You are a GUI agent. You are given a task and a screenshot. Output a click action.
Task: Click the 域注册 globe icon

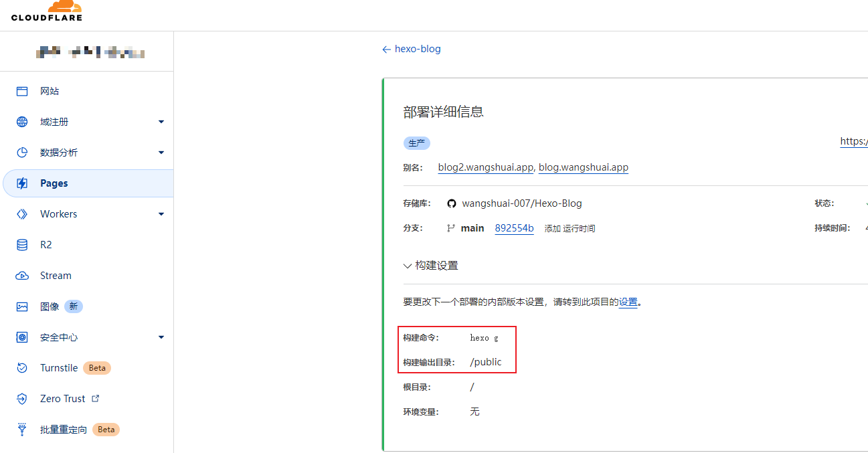22,122
